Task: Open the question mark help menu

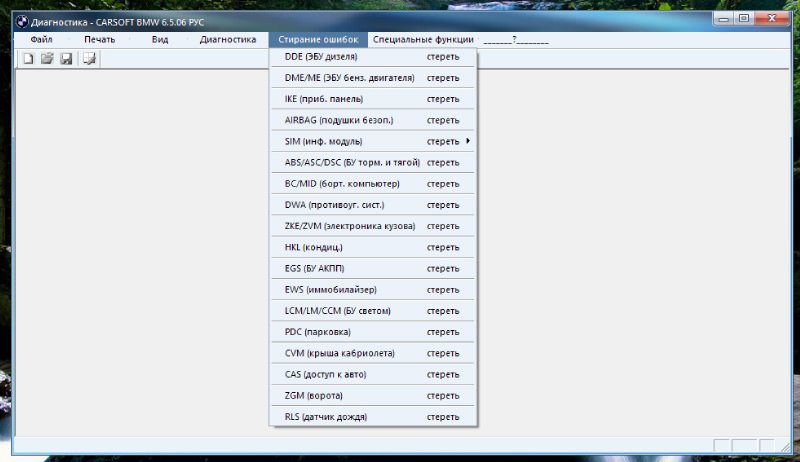Action: pyautogui.click(x=516, y=39)
